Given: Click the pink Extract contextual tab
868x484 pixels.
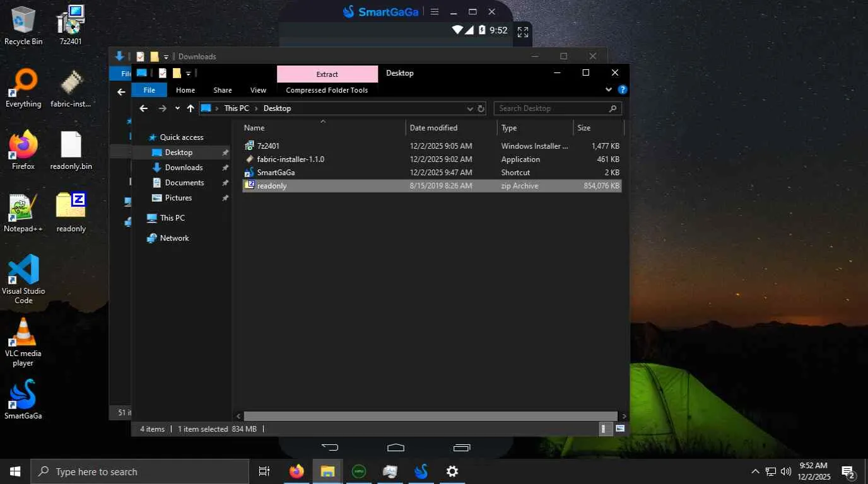Looking at the screenshot, I should pyautogui.click(x=327, y=74).
